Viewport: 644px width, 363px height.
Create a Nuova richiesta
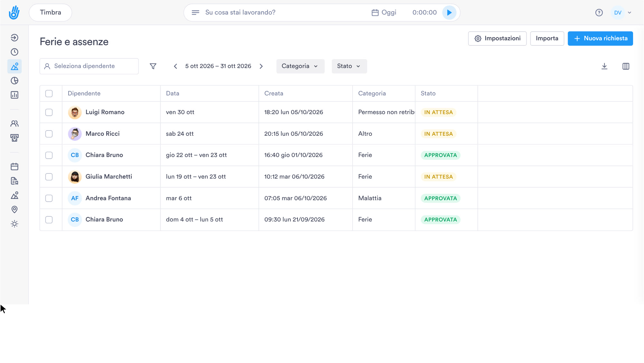coord(600,38)
